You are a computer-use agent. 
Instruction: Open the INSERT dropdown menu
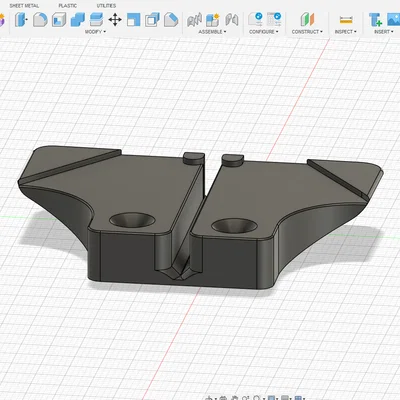384,32
